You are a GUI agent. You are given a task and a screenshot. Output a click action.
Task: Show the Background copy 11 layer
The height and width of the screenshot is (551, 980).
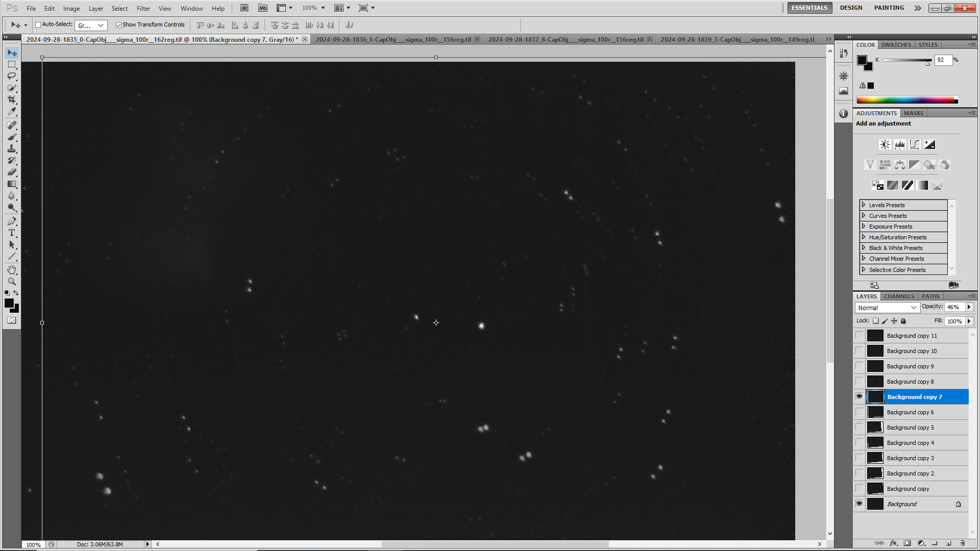click(x=860, y=335)
